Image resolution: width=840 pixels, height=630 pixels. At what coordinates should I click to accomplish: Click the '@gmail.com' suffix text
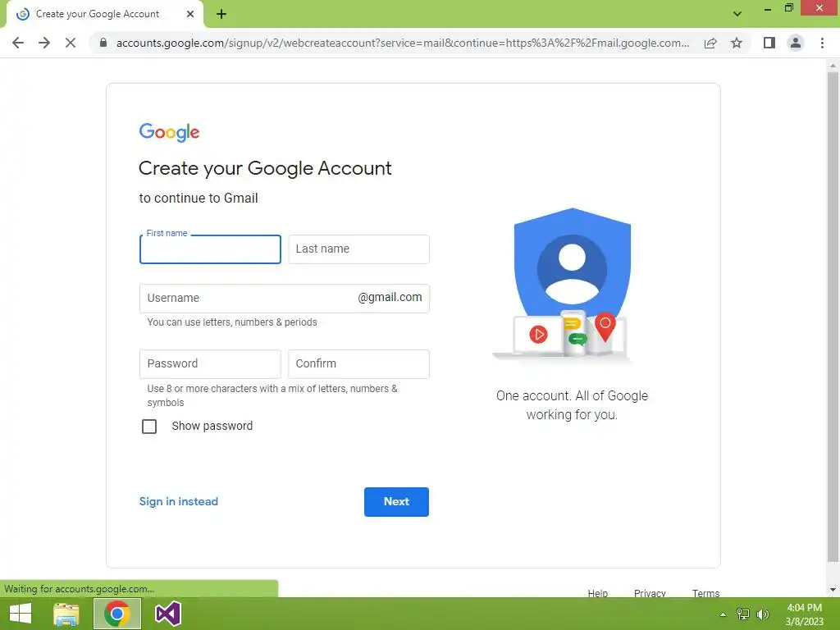pyautogui.click(x=390, y=297)
